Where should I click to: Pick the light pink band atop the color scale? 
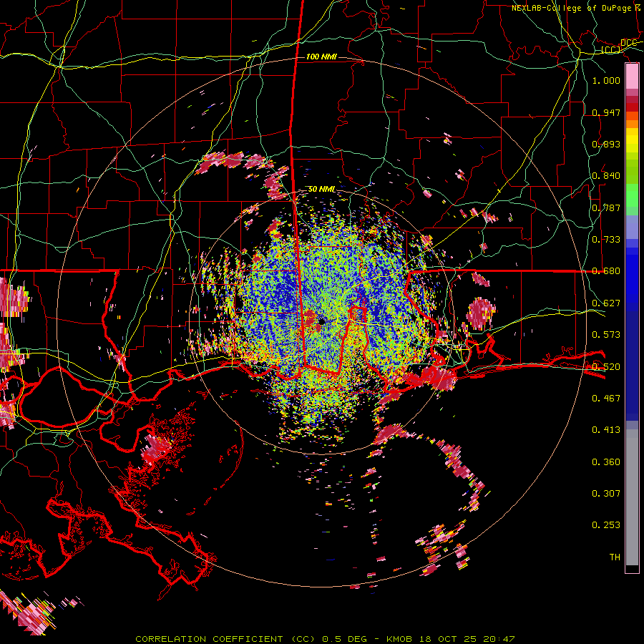[632, 77]
